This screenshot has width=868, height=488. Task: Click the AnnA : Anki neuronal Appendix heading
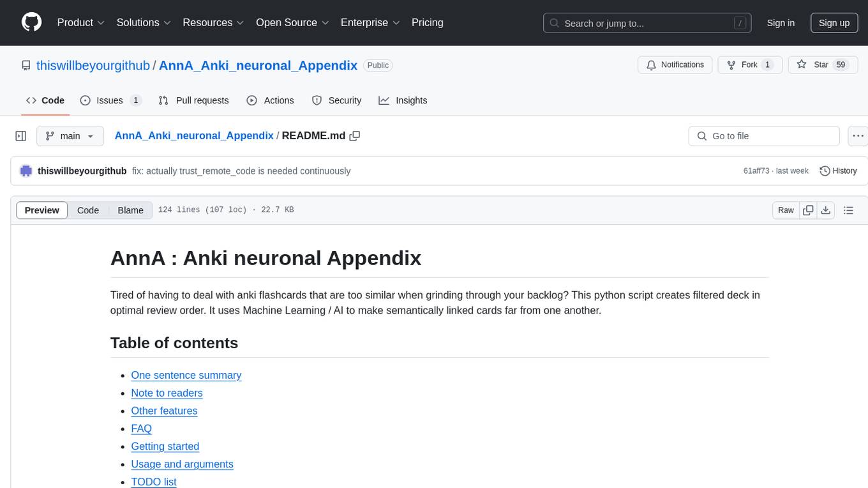tap(266, 258)
